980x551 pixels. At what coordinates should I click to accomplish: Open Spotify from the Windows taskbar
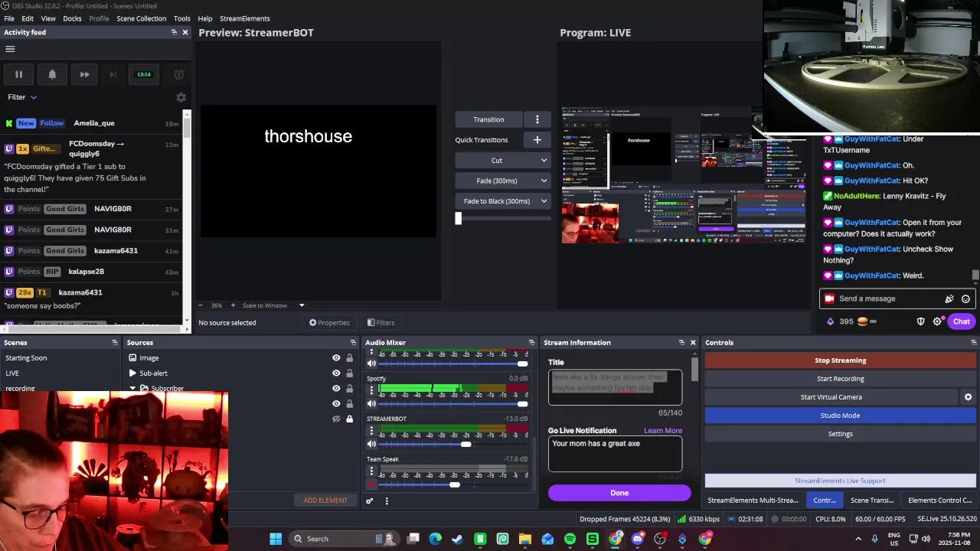(x=570, y=539)
